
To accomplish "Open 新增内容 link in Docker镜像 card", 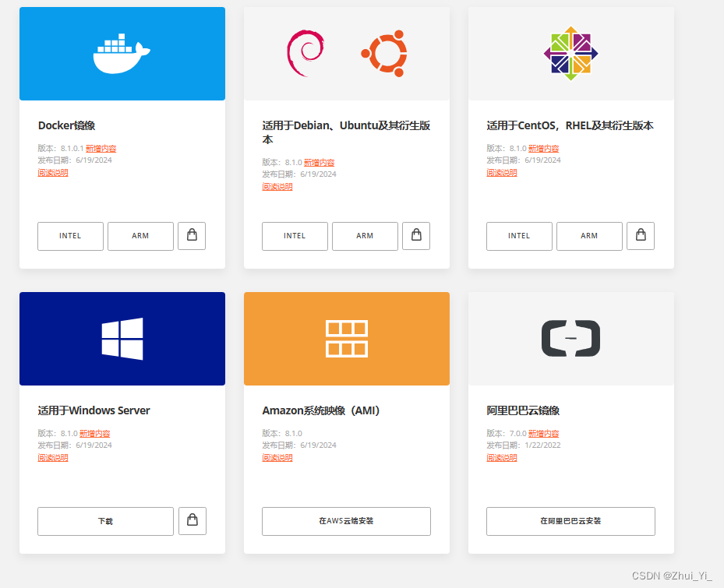I will pos(101,149).
